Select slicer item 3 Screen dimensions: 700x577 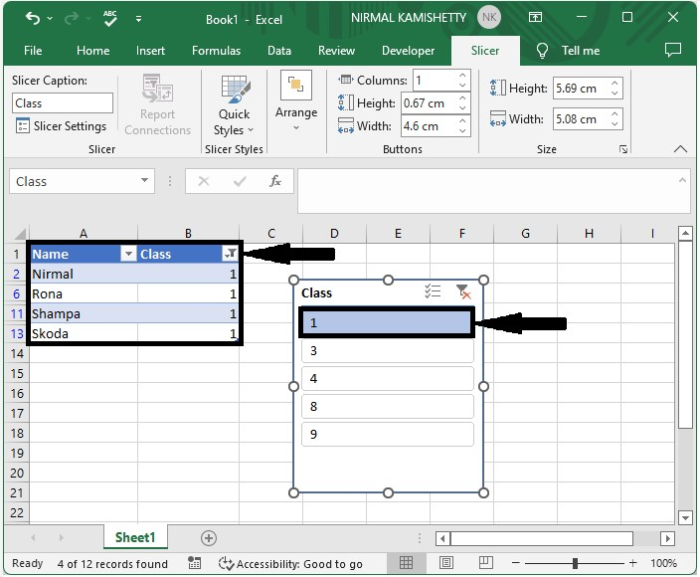(387, 351)
